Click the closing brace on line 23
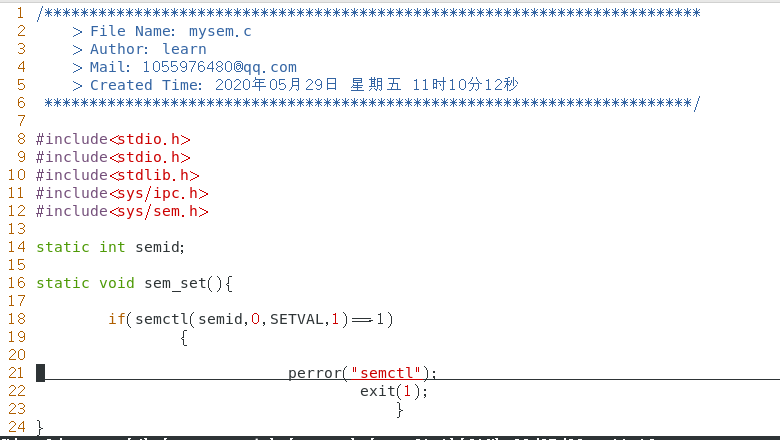 400,410
